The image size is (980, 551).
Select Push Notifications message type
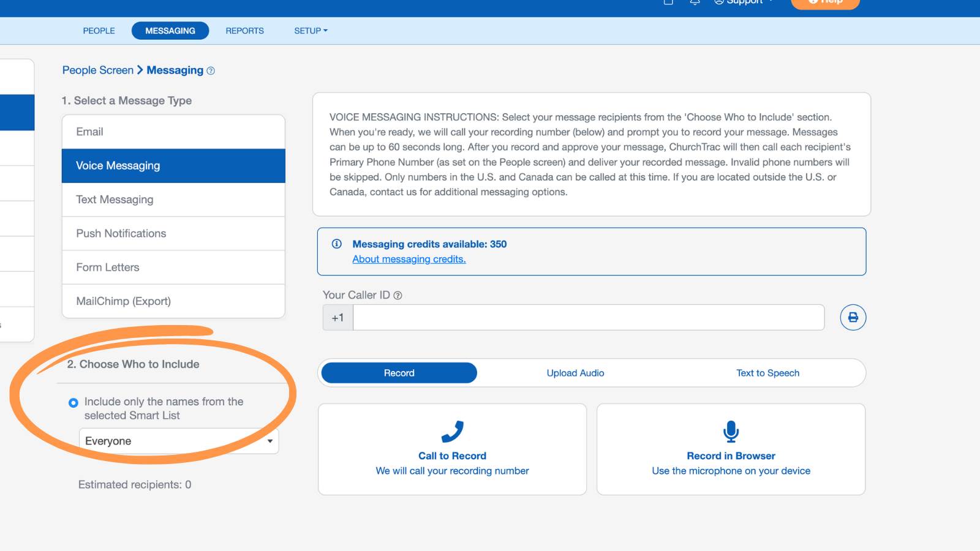click(173, 233)
